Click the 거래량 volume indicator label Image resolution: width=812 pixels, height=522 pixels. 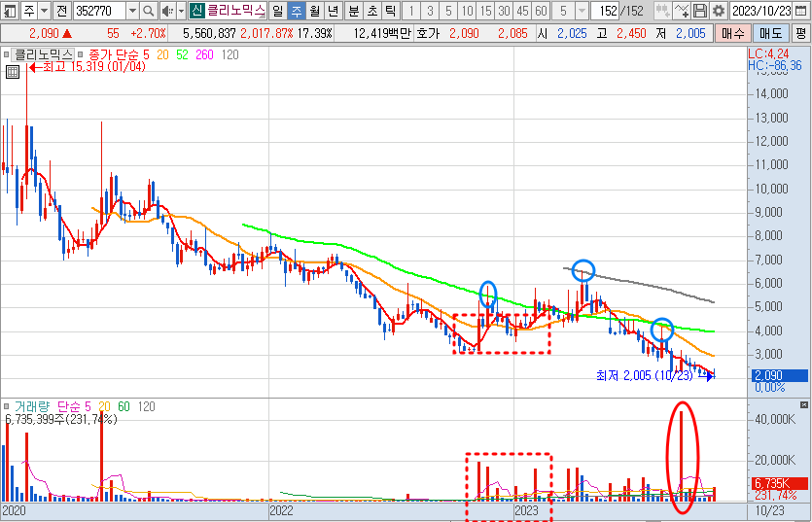(x=32, y=406)
